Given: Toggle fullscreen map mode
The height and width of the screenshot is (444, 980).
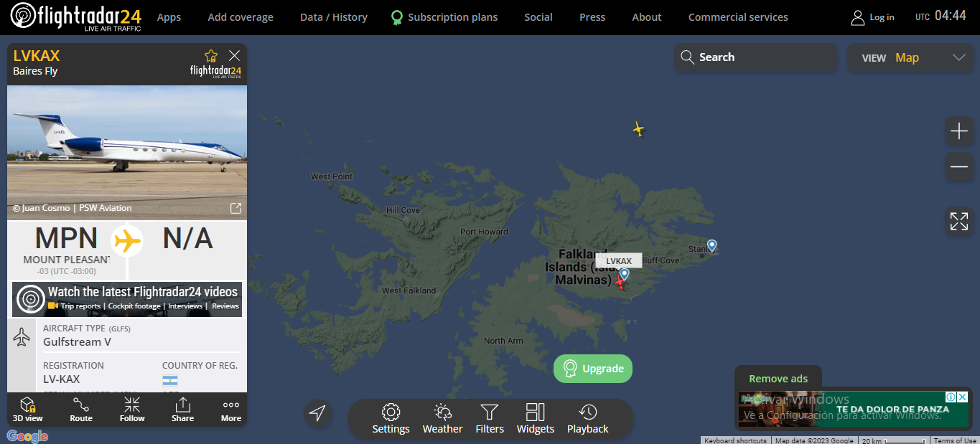Looking at the screenshot, I should click(x=959, y=221).
